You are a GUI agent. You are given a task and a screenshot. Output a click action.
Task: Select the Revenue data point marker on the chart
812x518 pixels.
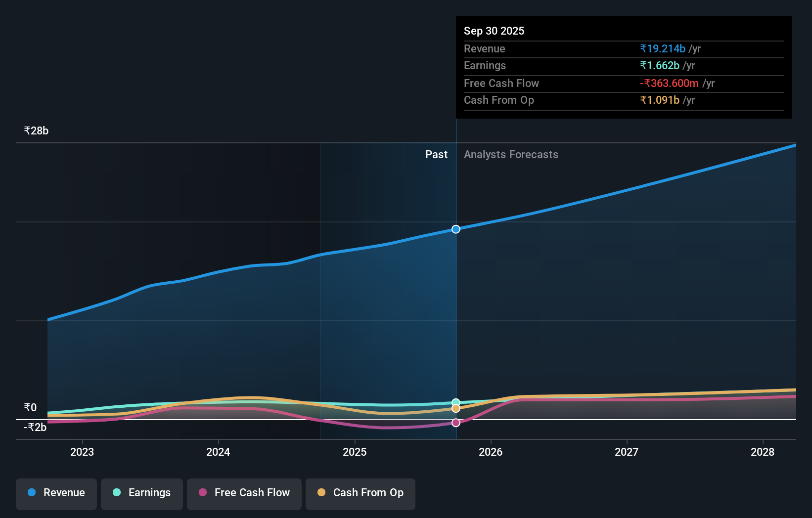(455, 229)
